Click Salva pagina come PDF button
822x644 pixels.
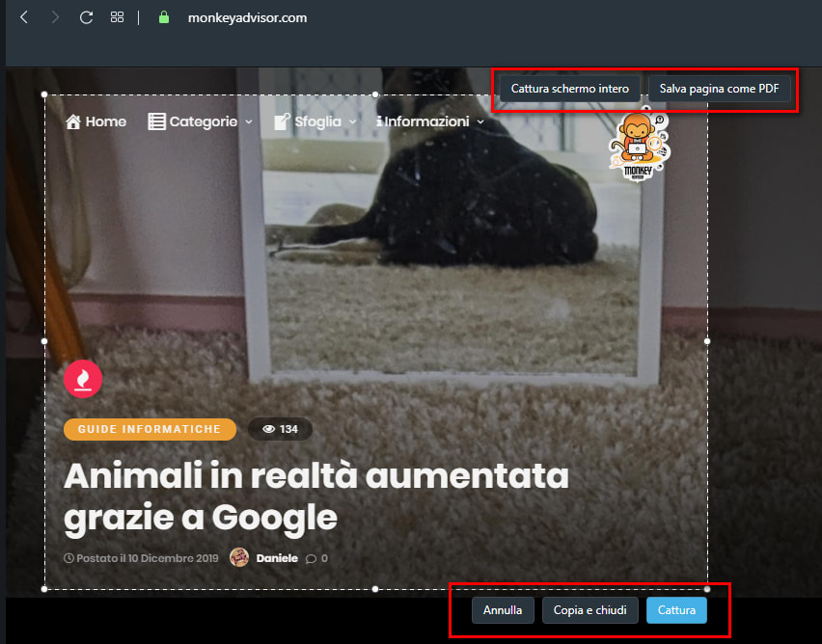pos(720,89)
